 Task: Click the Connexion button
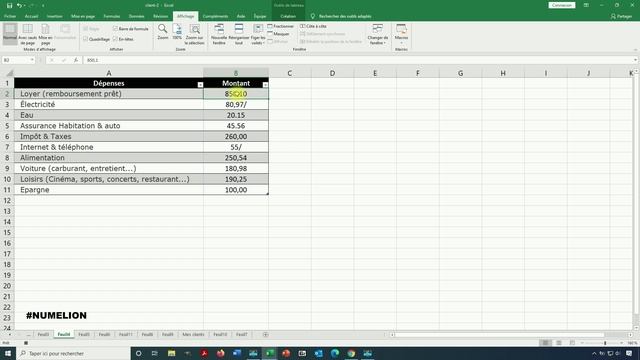click(562, 5)
